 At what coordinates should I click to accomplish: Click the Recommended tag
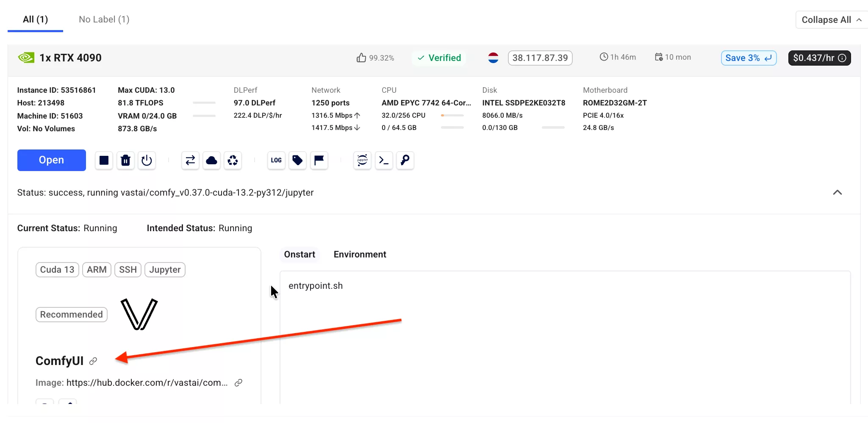[x=72, y=315]
